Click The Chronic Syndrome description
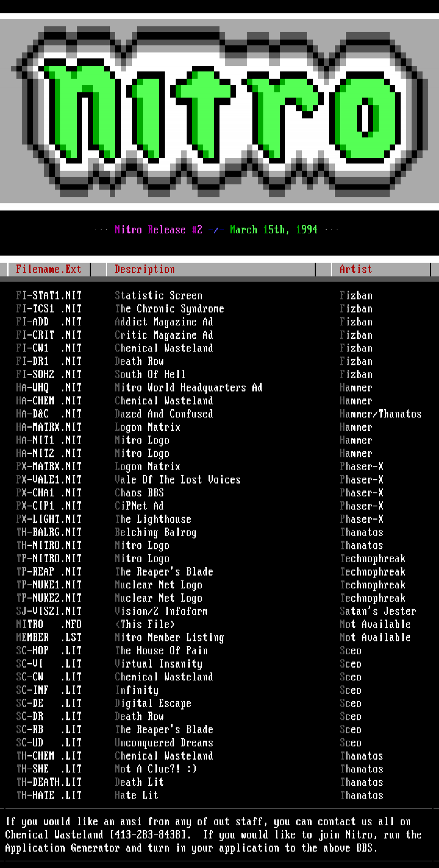Image resolution: width=439 pixels, height=868 pixels. pos(169,309)
